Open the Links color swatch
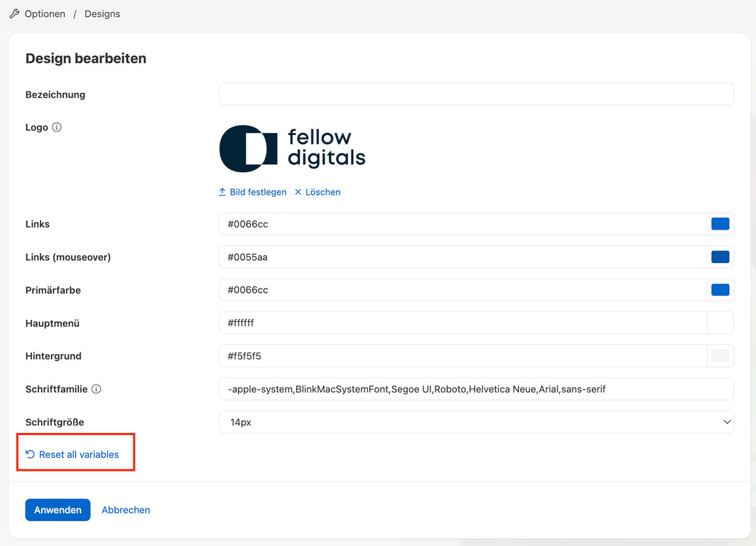 click(x=720, y=224)
